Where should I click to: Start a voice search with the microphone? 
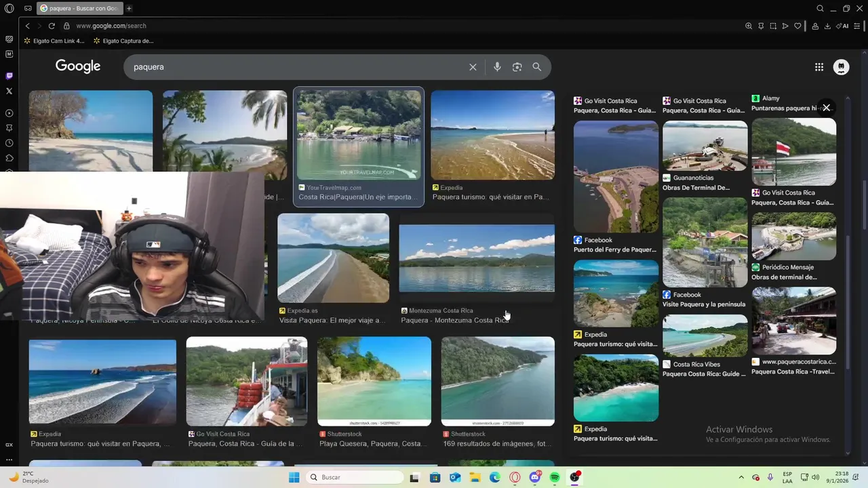(497, 67)
